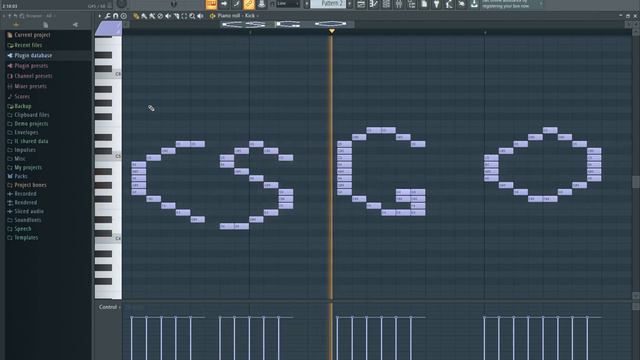This screenshot has width=640, height=360.
Task: Click the hint bar registration message
Action: click(x=506, y=4)
